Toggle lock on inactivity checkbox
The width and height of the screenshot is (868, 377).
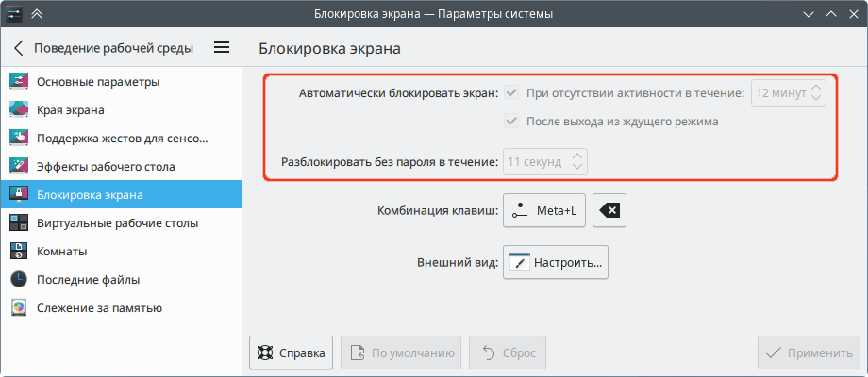511,93
